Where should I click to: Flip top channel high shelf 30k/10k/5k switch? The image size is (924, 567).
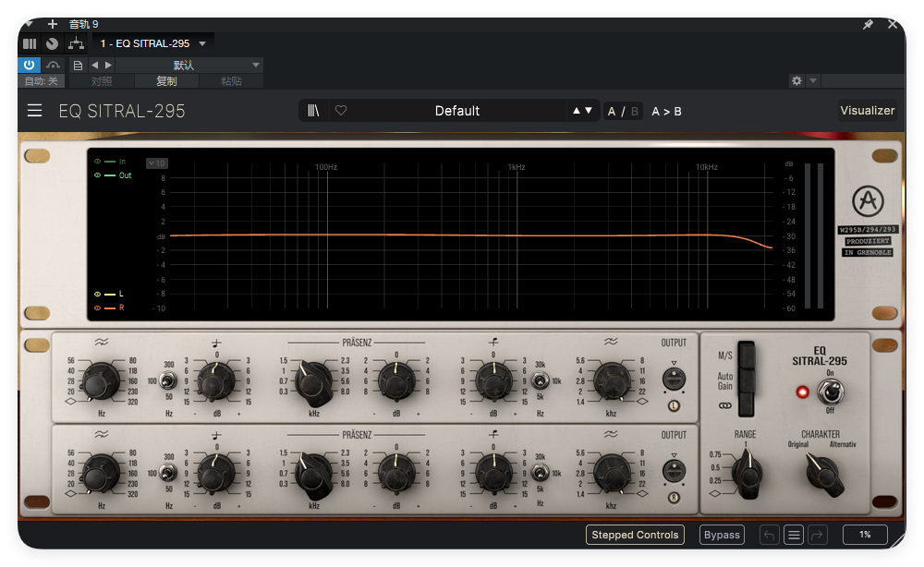[x=540, y=381]
